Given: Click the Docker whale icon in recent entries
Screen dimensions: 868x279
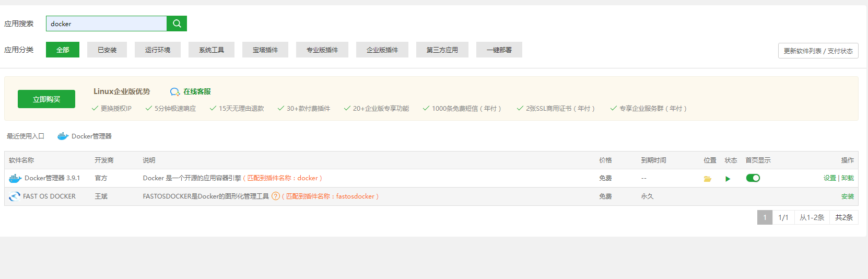Looking at the screenshot, I should tap(63, 136).
